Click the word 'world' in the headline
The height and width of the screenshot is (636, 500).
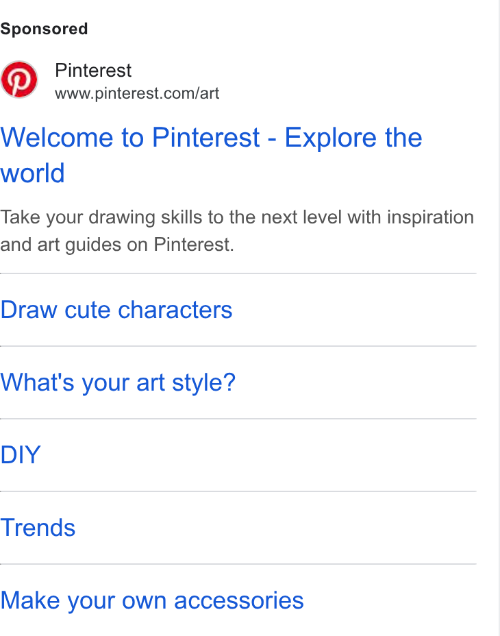point(32,173)
